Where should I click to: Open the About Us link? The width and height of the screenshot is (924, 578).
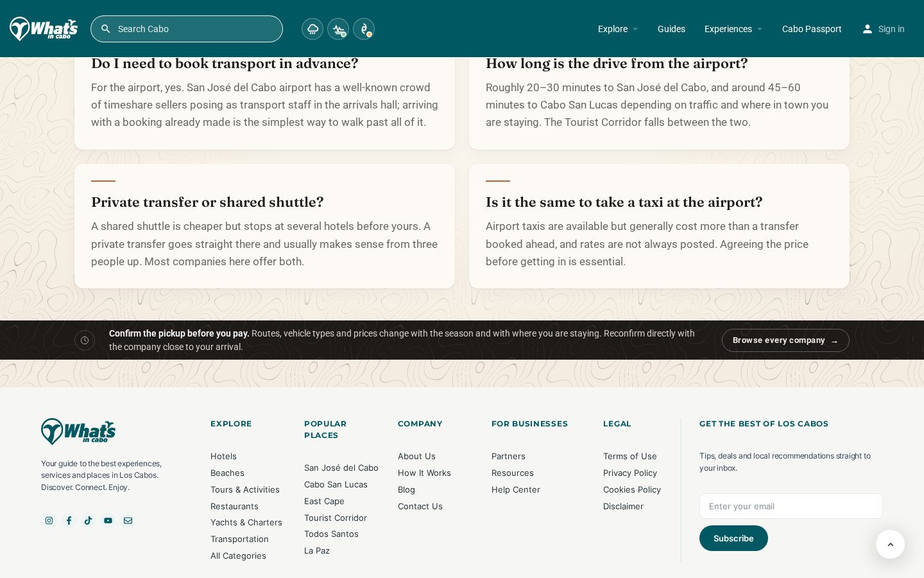coord(416,456)
